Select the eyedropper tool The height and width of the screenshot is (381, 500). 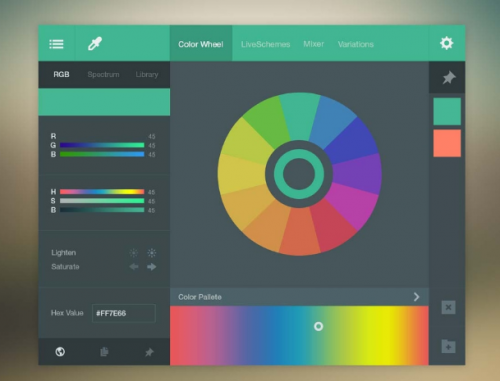pyautogui.click(x=95, y=44)
